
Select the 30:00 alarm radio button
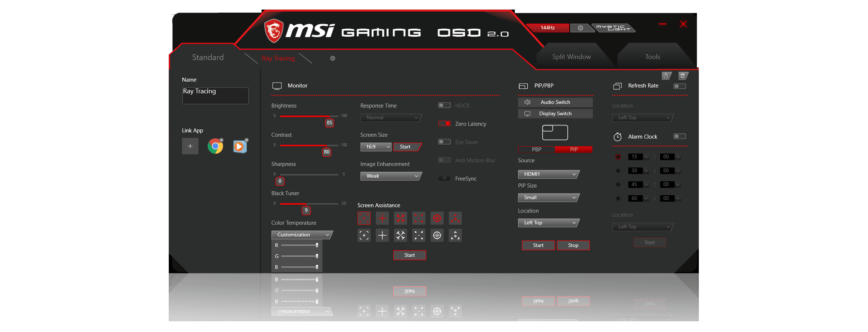[618, 171]
